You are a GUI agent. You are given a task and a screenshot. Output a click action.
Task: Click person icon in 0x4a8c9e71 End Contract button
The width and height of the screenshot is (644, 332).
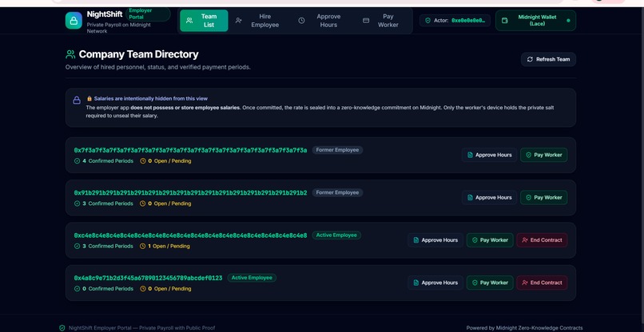pos(524,283)
